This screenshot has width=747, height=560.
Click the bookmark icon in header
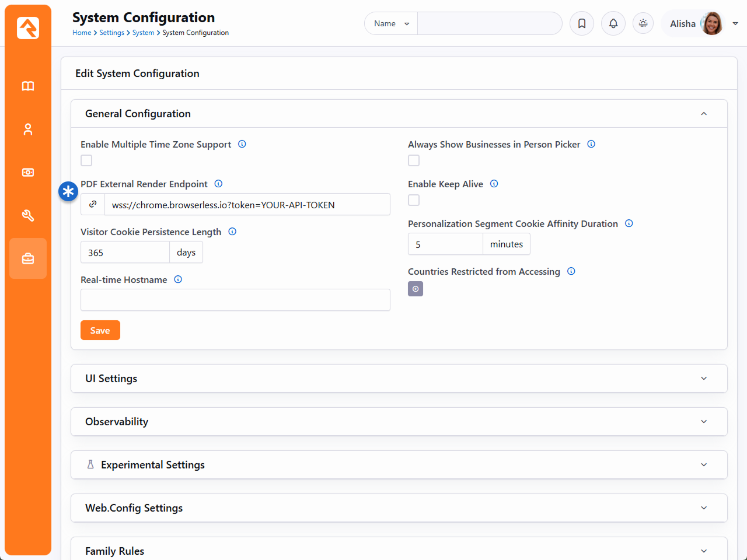(x=582, y=24)
